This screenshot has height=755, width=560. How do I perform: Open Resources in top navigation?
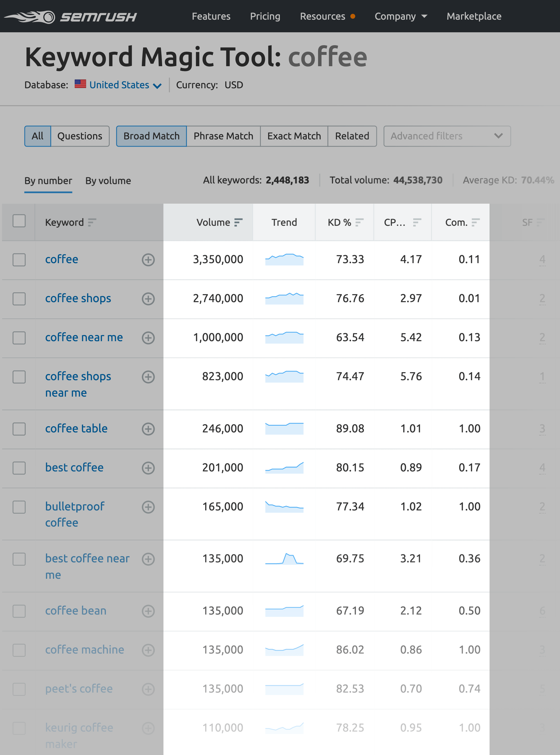[x=322, y=16]
